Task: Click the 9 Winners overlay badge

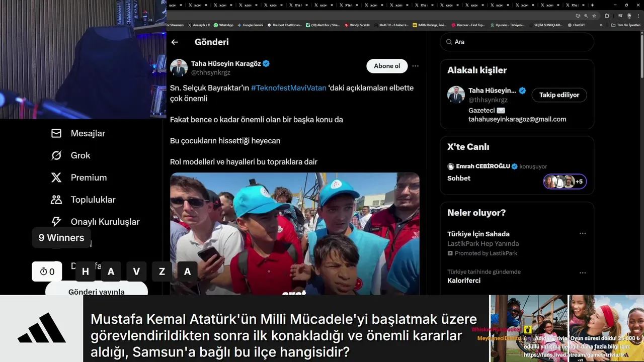Action: coord(61,238)
